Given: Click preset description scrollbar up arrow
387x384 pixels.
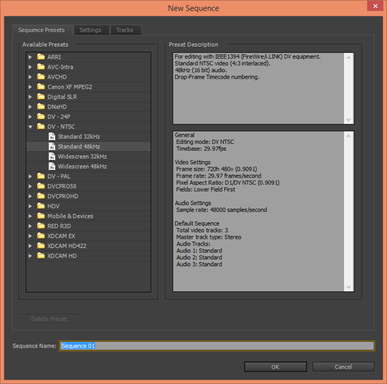Looking at the screenshot, I should (x=349, y=57).
